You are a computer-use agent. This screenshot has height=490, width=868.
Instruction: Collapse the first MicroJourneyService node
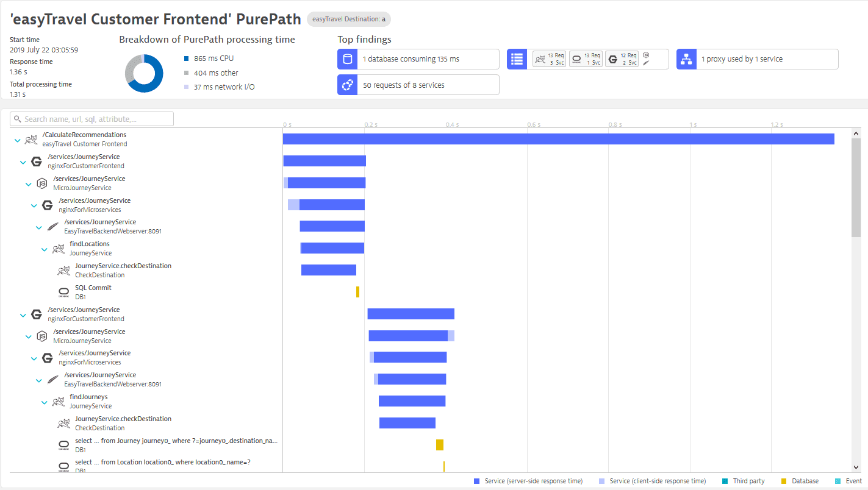click(28, 184)
